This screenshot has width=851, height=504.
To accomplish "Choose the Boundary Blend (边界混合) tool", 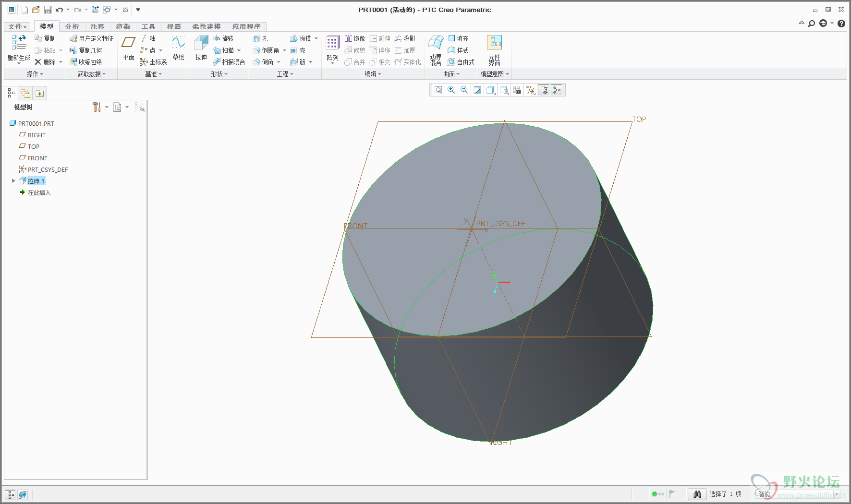I will (436, 42).
